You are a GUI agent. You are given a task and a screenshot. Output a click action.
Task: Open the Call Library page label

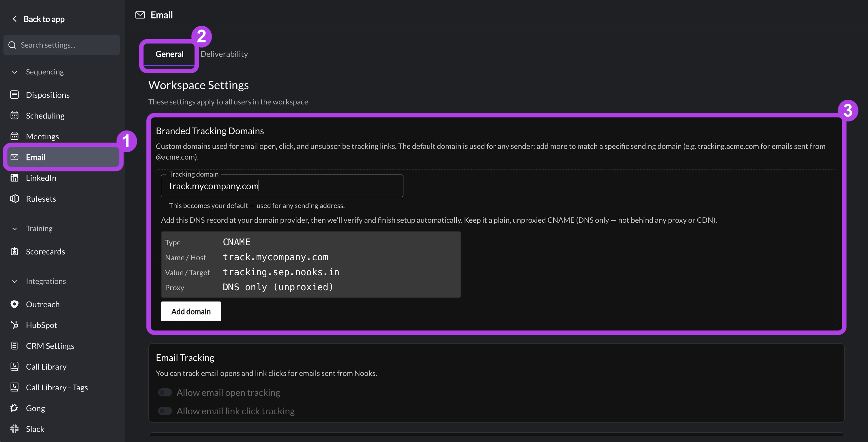coord(46,366)
